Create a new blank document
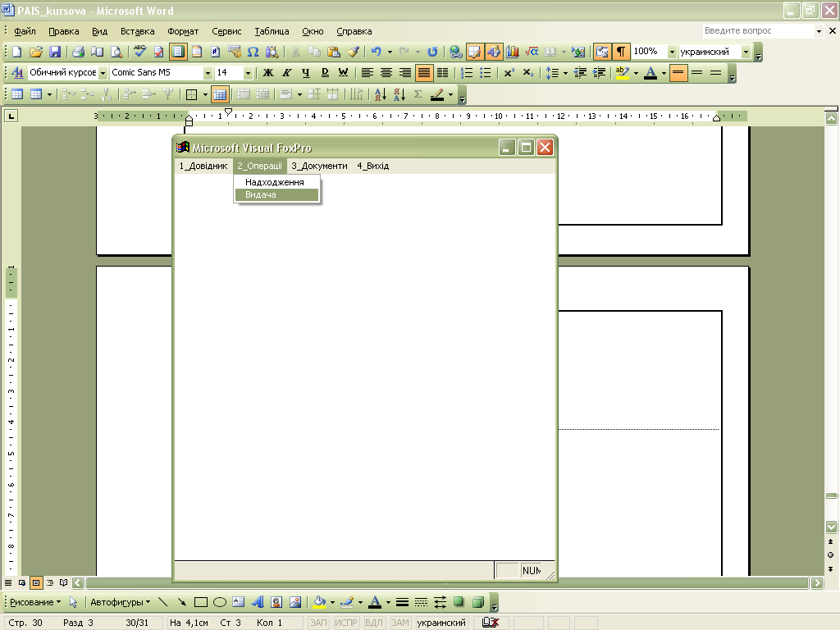 16,52
